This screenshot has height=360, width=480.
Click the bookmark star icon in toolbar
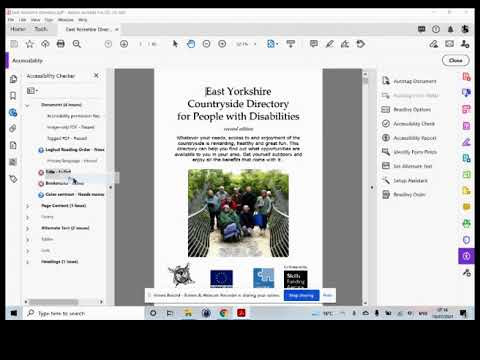(x=30, y=44)
